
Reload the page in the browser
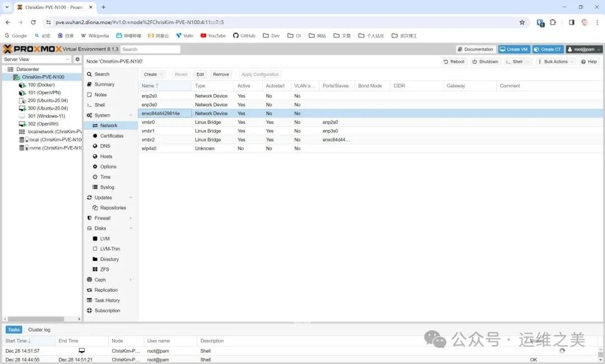33,22
